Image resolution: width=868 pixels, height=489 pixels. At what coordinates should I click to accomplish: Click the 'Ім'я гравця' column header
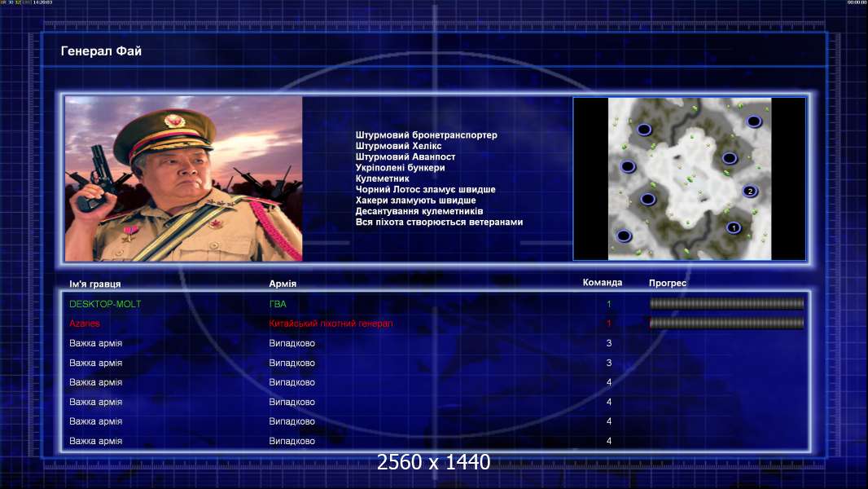[95, 284]
